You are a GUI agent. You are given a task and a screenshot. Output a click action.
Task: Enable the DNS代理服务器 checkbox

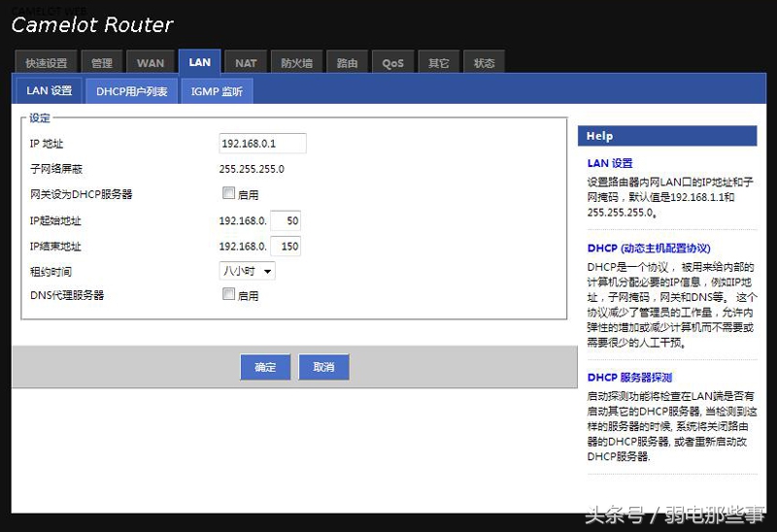tap(228, 294)
